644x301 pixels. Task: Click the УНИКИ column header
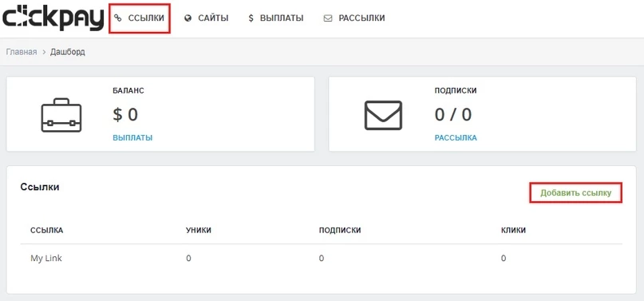(x=199, y=231)
